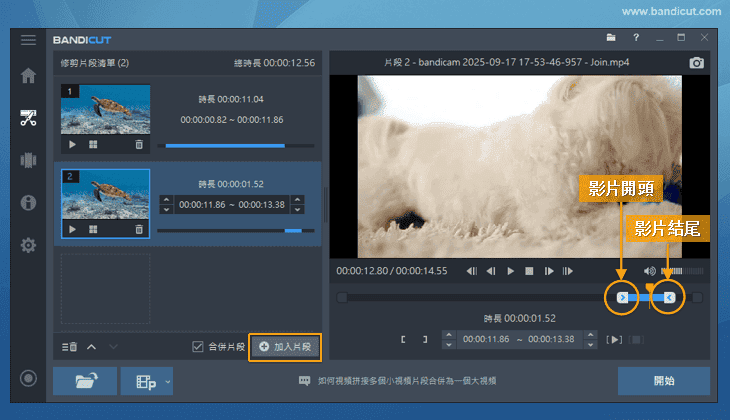Decrease end time in player stepper
The height and width of the screenshot is (420, 730).
coord(590,345)
